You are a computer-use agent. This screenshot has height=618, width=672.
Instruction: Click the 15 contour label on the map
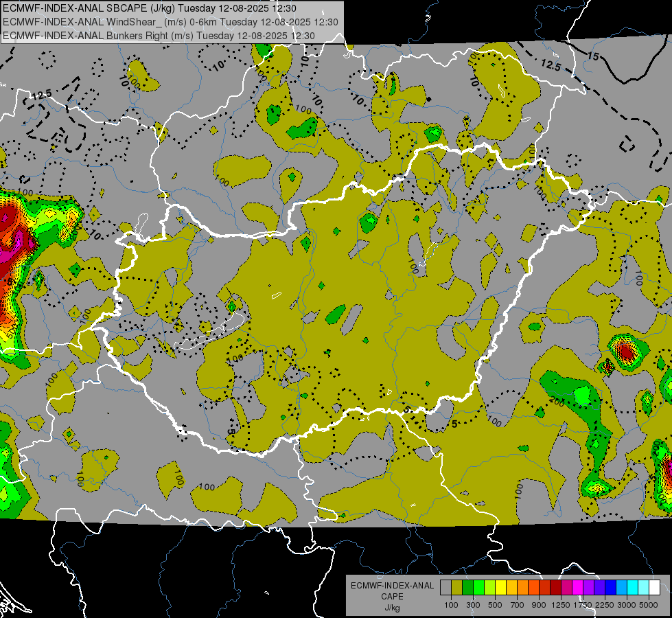(x=592, y=56)
